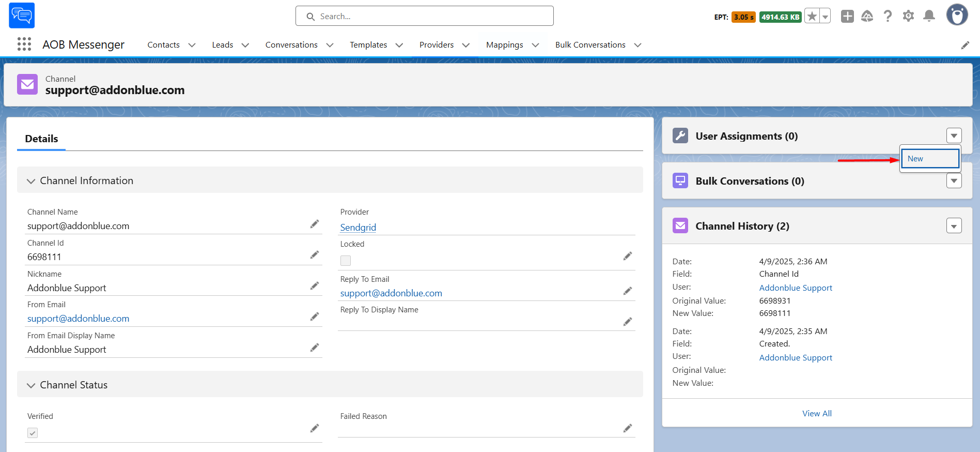Open Addonblue Support user for Channel Id change

(x=796, y=288)
